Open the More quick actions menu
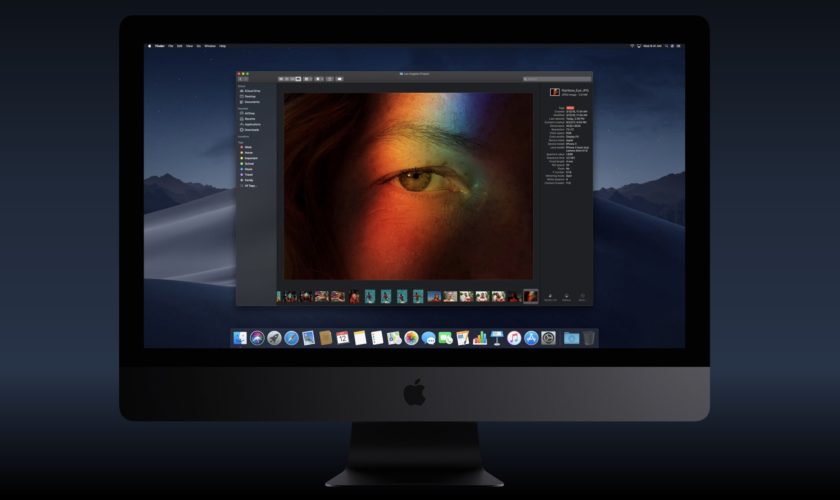Viewport: 840px width, 500px height. click(582, 297)
